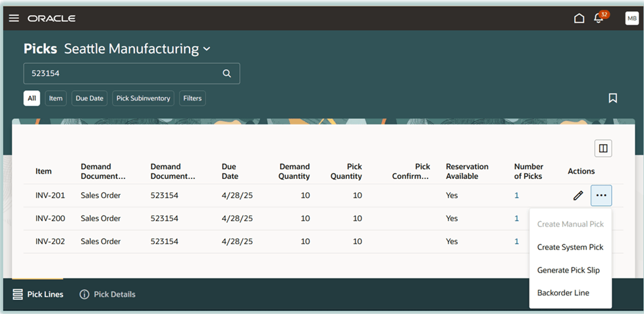Open Filters button
The image size is (644, 314).
point(192,98)
